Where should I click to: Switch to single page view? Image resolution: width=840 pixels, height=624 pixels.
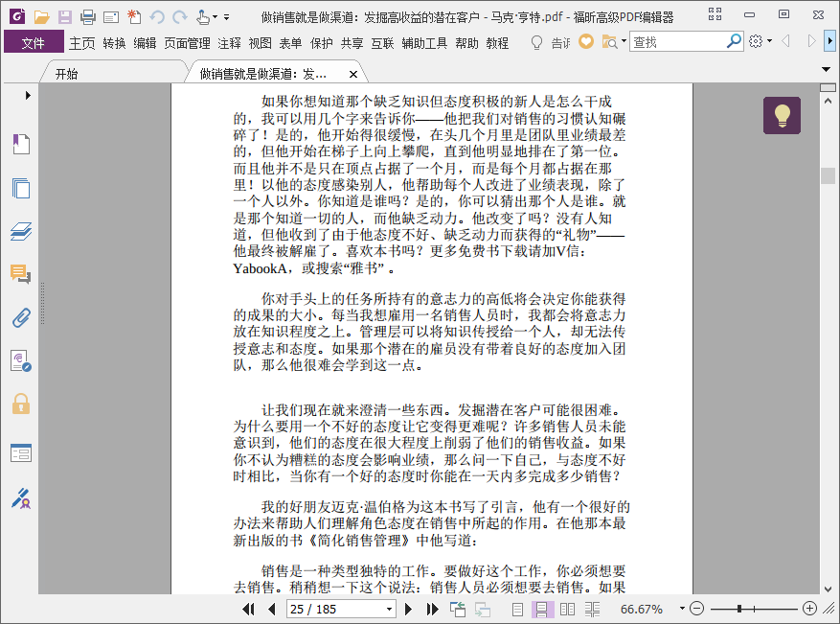517,610
